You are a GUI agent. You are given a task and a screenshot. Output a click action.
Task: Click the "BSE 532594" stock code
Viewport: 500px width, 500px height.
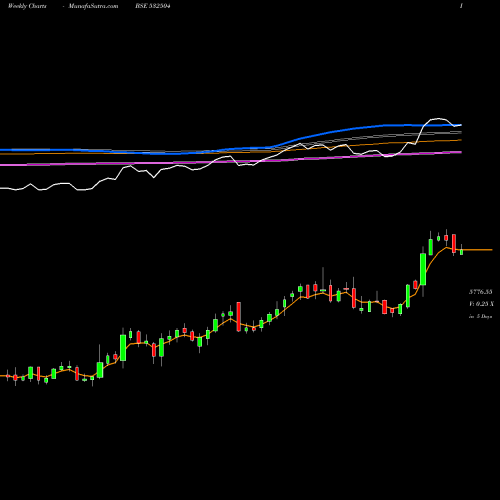point(153,6)
